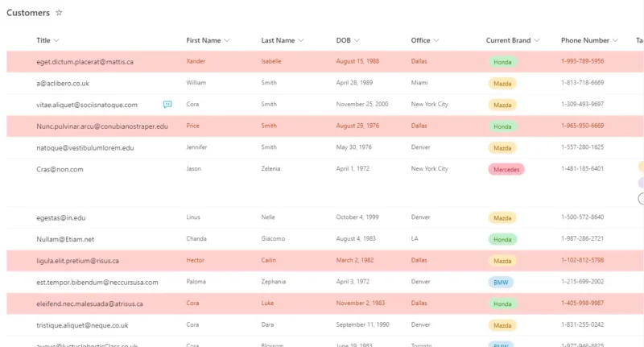Click the green Honda pill for Xander
This screenshot has height=347, width=644.
(x=502, y=62)
